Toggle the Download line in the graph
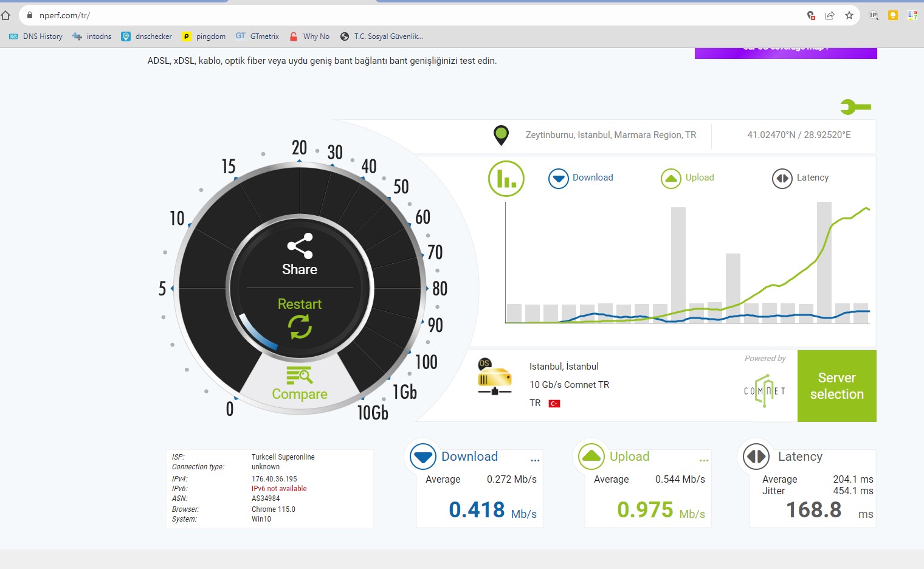924x569 pixels. pyautogui.click(x=558, y=178)
